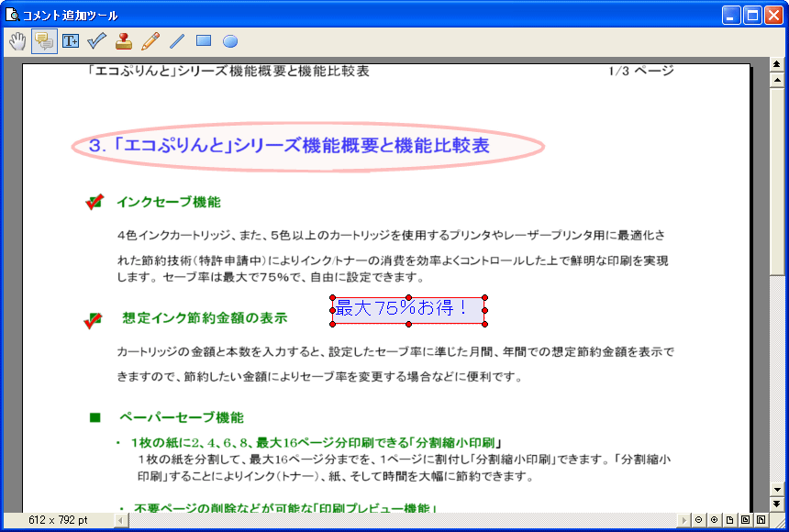Click the title 3.「エコぷりんと」シリーズ機能概要と機能比較表
The width and height of the screenshot is (789, 532).
[289, 146]
